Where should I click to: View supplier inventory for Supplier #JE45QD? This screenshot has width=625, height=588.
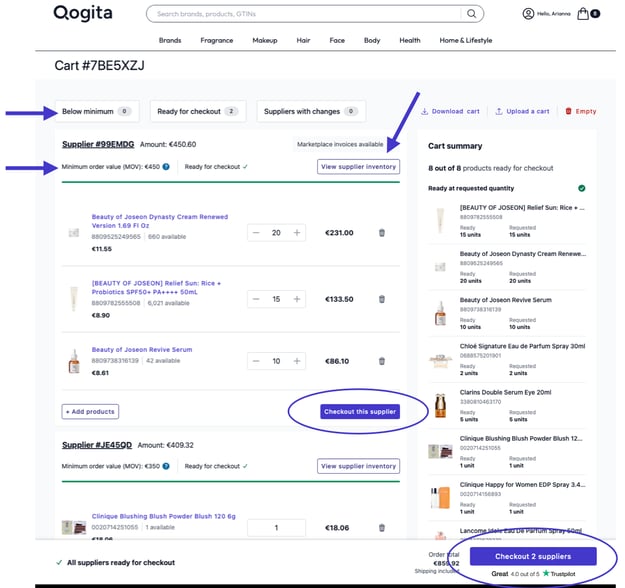point(358,466)
